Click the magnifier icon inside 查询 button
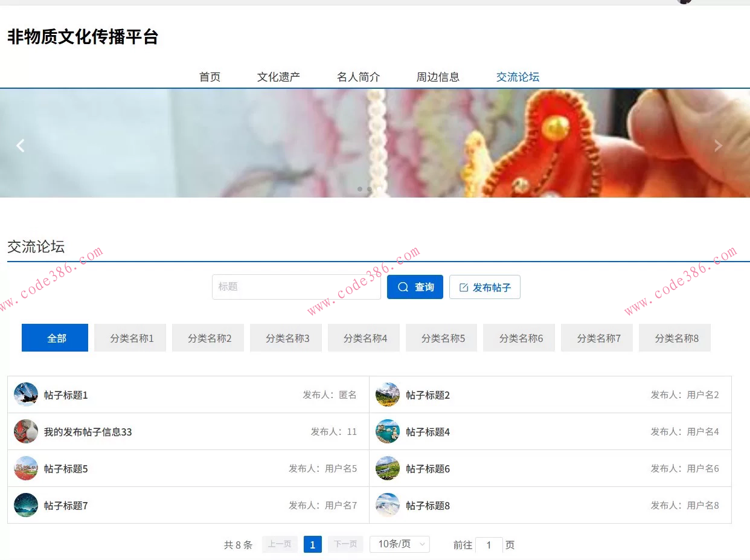 click(403, 287)
